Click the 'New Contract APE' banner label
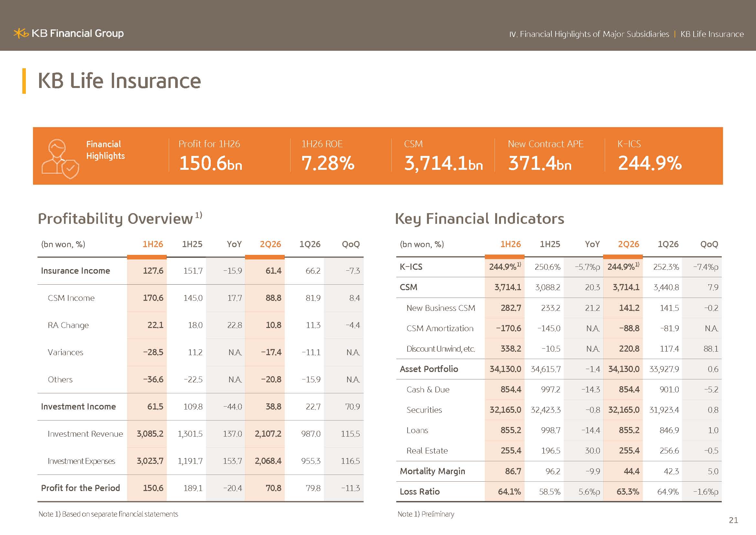This screenshot has height=535, width=756. 546,144
